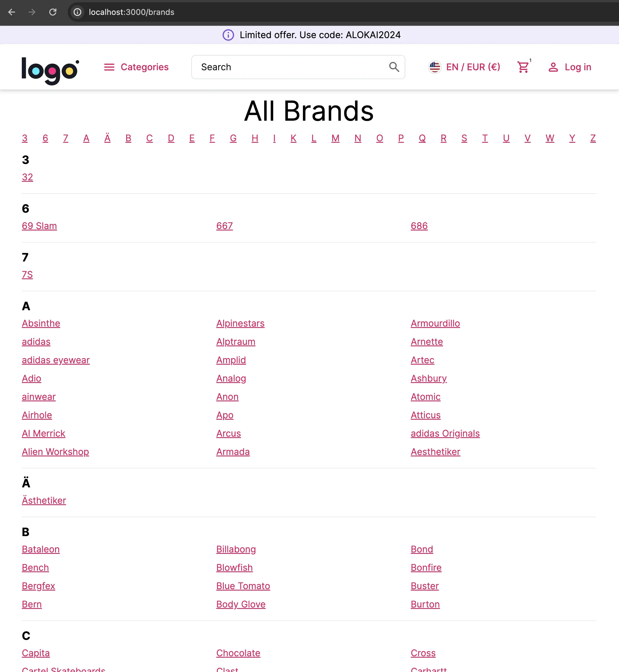Visit the Billabong brand link
The width and height of the screenshot is (619, 672).
[x=236, y=549]
